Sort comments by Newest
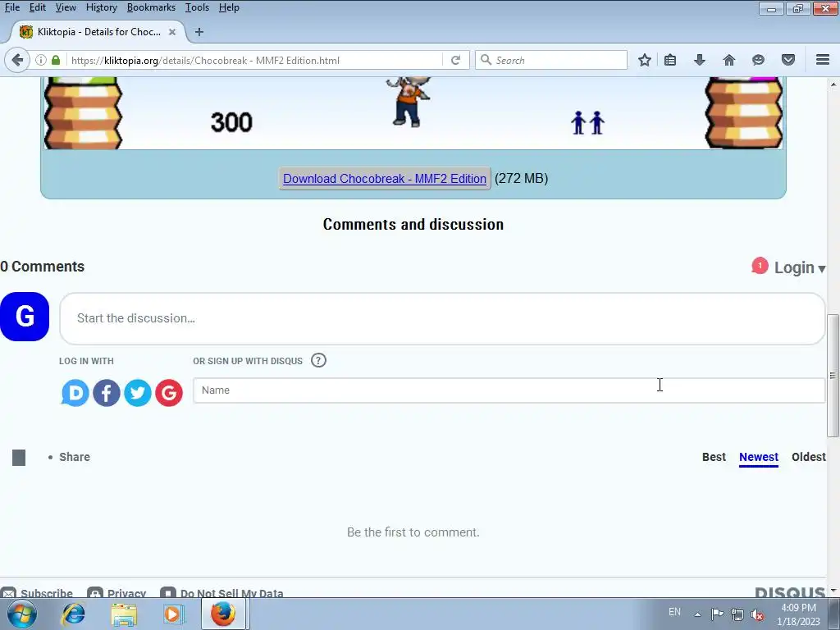Screen dimensions: 840x630 759,457
